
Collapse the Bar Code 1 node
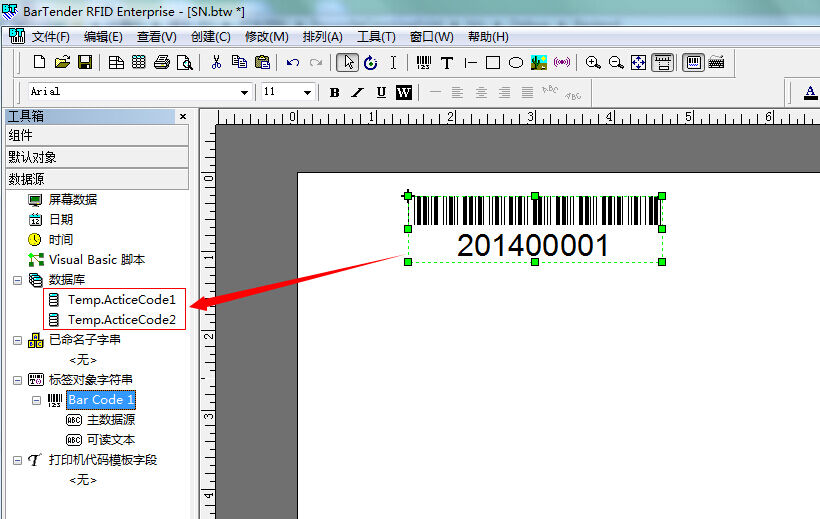pyautogui.click(x=36, y=401)
